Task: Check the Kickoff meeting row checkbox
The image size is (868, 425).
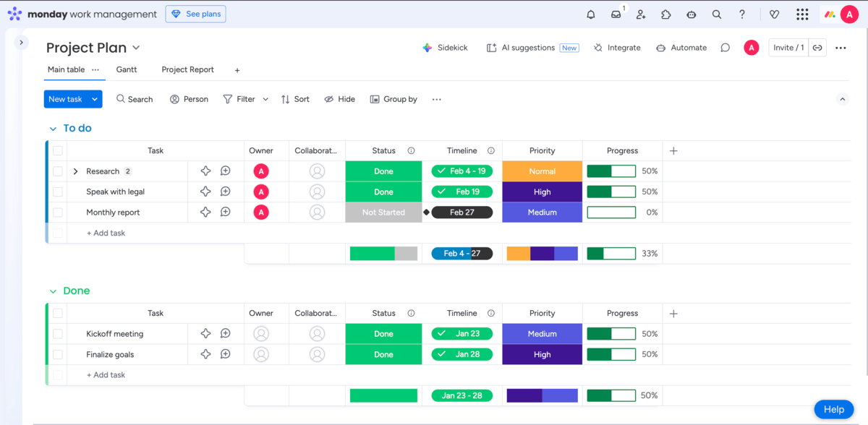Action: coord(57,333)
